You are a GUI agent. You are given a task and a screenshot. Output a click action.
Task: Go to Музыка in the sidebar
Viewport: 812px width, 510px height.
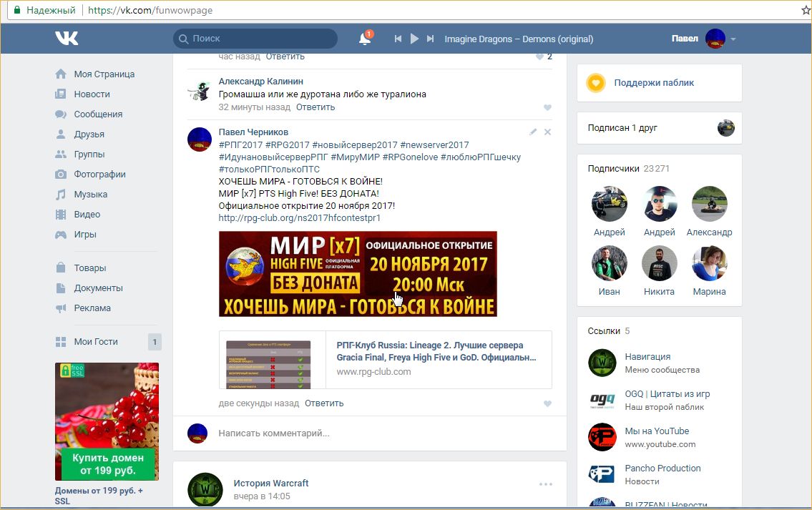click(x=91, y=195)
